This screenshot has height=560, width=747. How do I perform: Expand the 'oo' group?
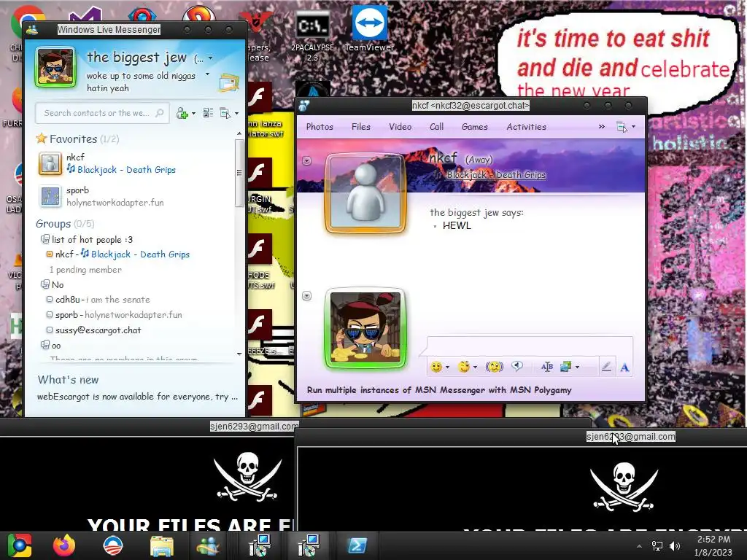click(44, 345)
